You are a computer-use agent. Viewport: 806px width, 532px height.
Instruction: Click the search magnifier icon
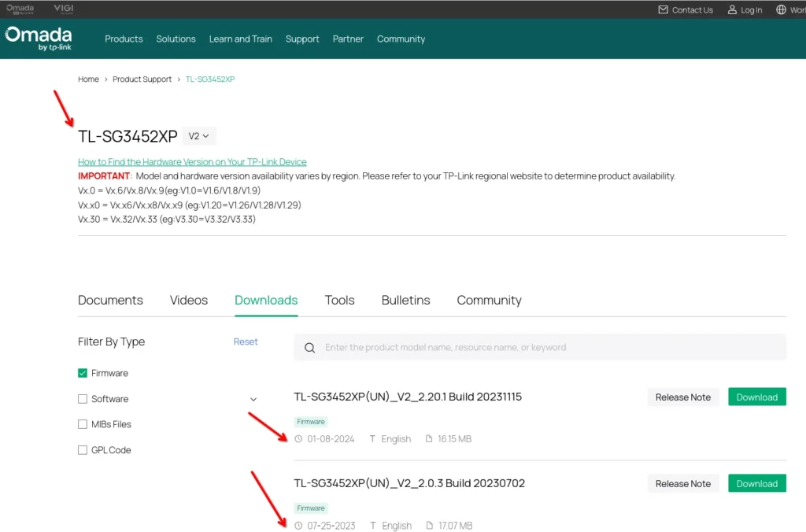point(309,348)
